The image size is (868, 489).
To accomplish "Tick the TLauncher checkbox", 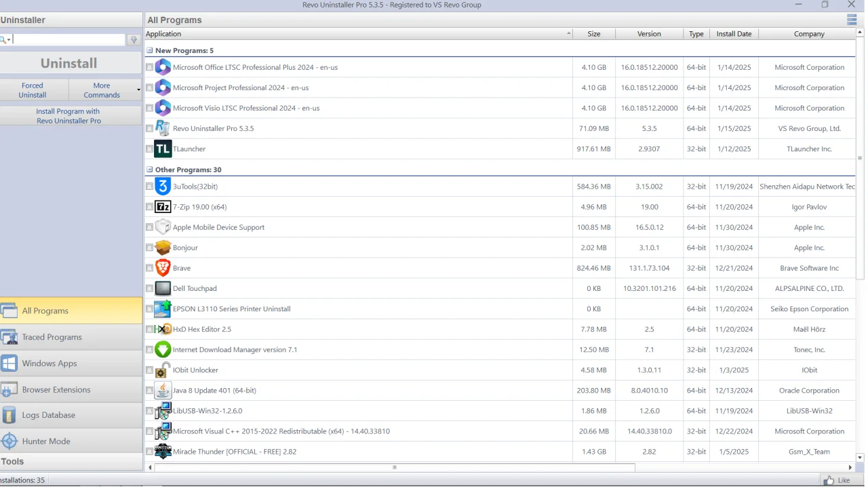I will coord(149,149).
